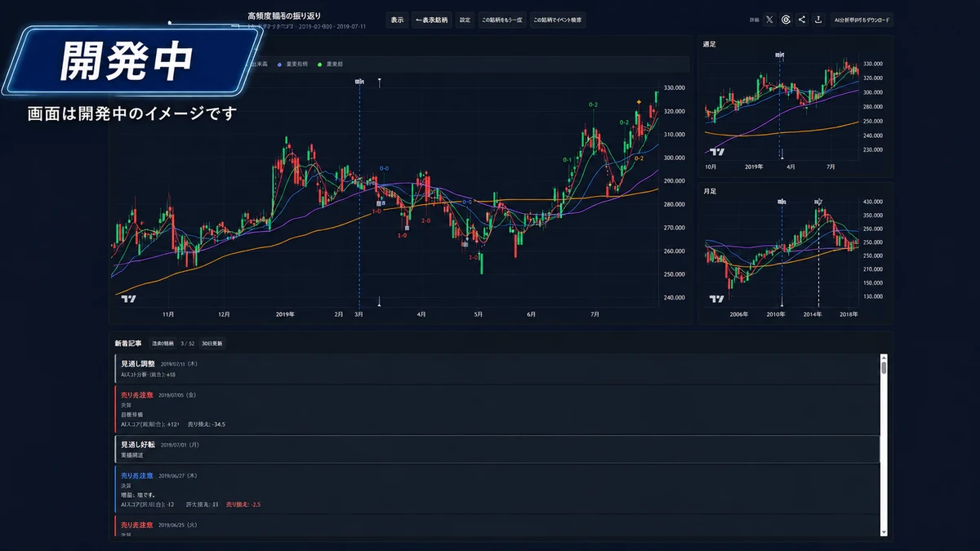The height and width of the screenshot is (551, 980).
Task: Click the 注意の銘柄 tab in the news panel
Action: [163, 344]
